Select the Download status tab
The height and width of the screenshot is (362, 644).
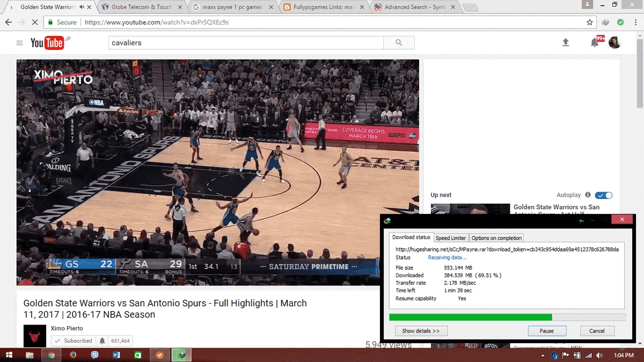(x=411, y=237)
